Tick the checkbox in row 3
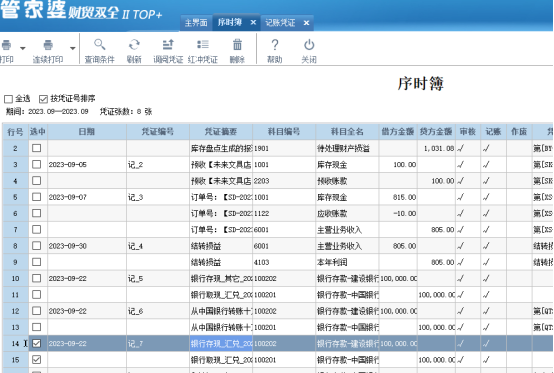Viewport: 554px width, 373px height. tap(36, 164)
